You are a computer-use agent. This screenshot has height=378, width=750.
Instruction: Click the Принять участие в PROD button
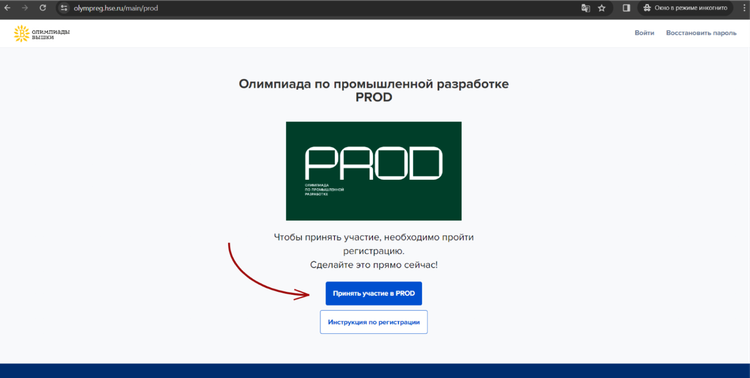click(374, 293)
